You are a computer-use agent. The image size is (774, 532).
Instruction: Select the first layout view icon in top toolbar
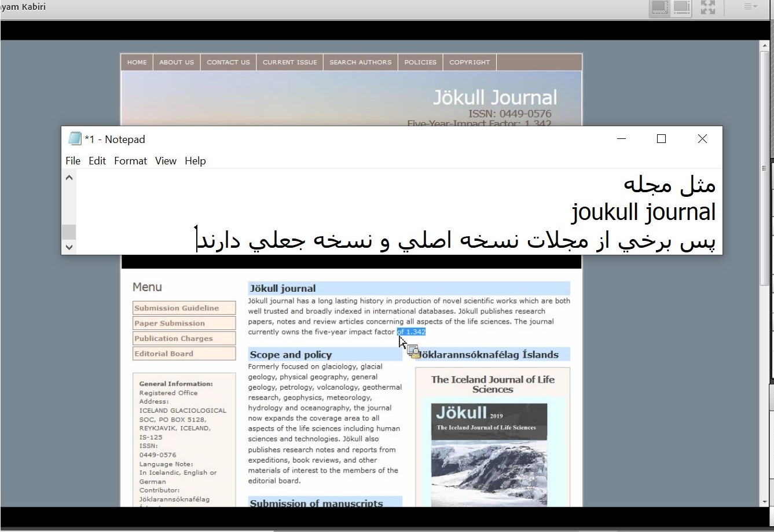[659, 8]
